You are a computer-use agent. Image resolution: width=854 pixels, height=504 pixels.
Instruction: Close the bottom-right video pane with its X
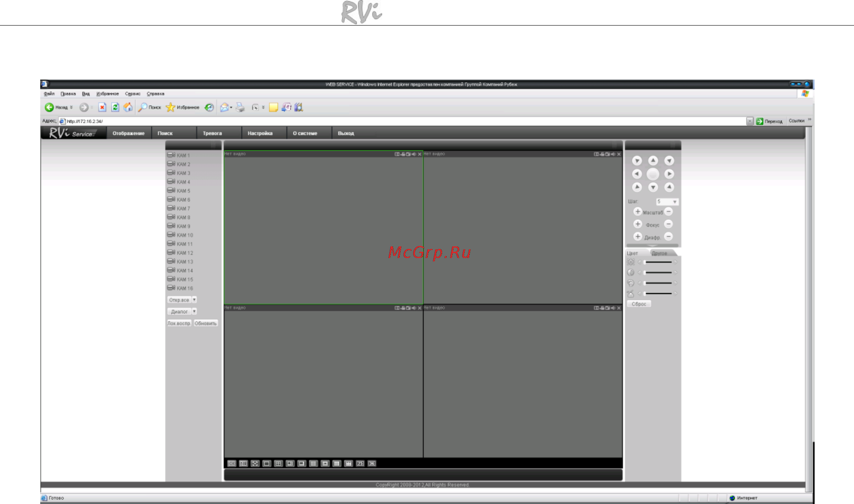tap(619, 308)
